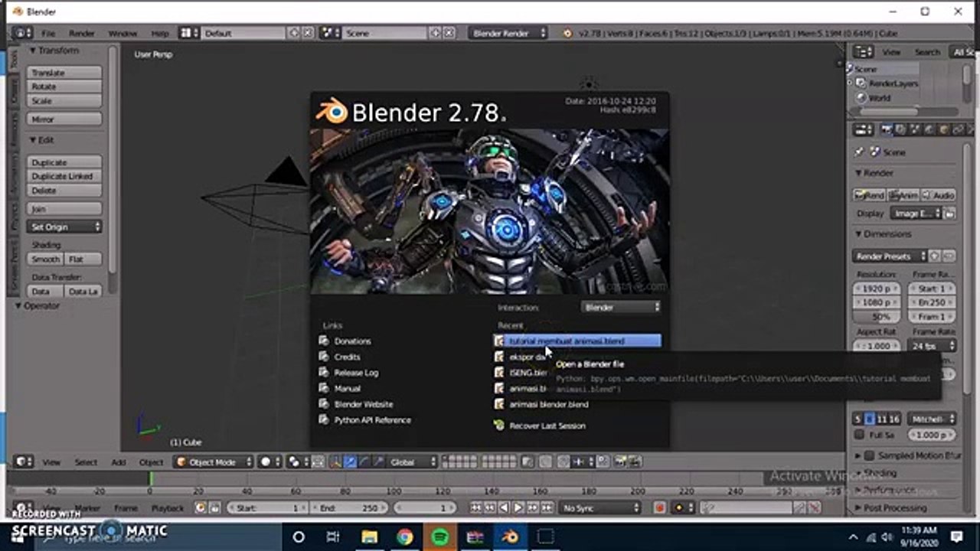The height and width of the screenshot is (551, 980).
Task: Switch to the Render Layers properties icon
Action: tap(901, 130)
